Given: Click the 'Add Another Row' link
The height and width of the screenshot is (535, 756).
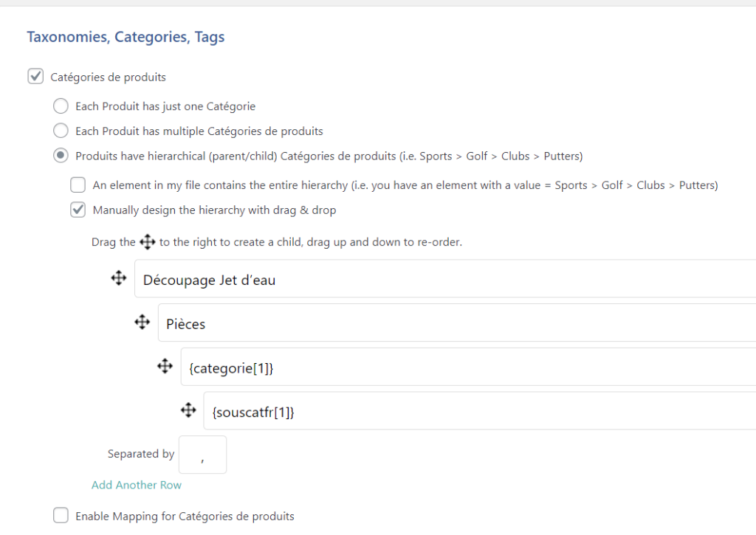Looking at the screenshot, I should [137, 485].
